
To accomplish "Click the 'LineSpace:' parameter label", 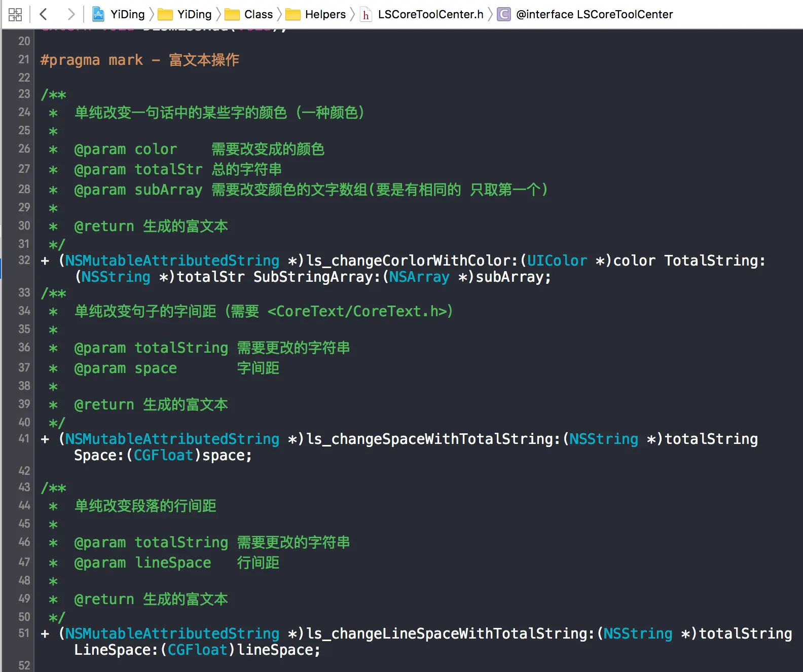I will (117, 650).
